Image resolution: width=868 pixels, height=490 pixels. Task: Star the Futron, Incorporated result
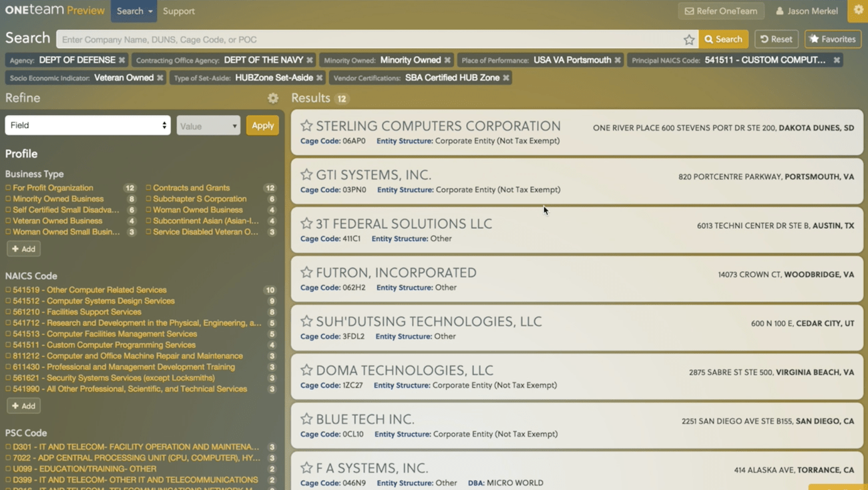coord(306,272)
